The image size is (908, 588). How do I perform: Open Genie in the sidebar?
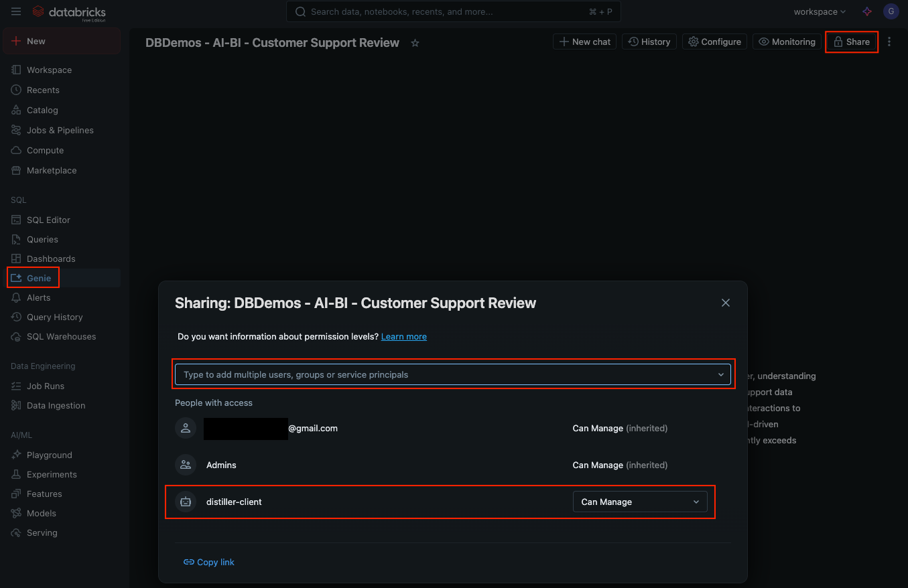tap(39, 278)
